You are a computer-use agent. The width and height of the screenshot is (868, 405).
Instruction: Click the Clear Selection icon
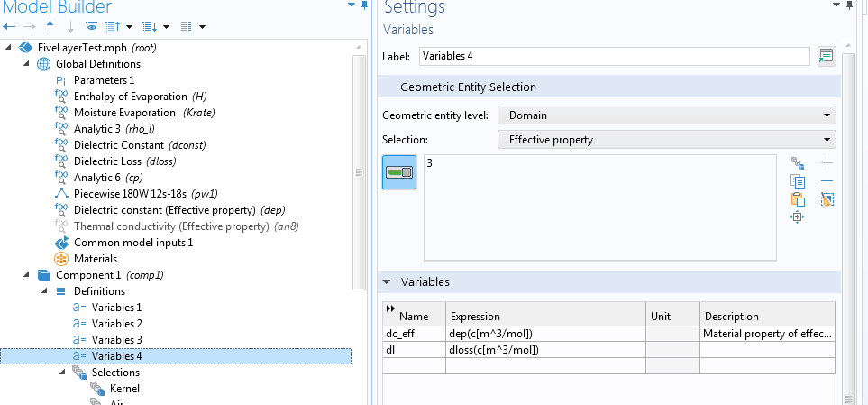[x=827, y=199]
